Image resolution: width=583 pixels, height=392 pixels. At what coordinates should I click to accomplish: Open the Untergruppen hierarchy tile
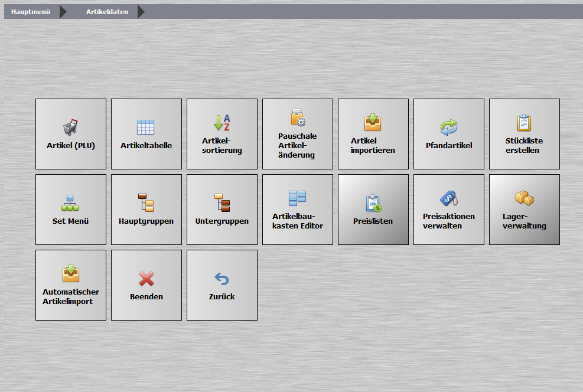click(x=222, y=210)
